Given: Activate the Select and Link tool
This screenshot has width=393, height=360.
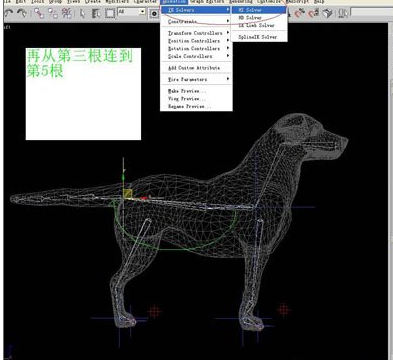Looking at the screenshot, I should click(39, 13).
